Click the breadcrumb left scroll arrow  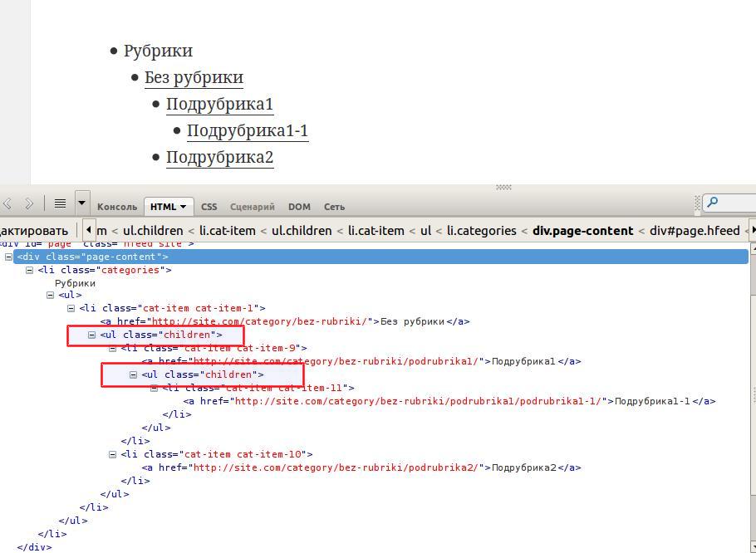tap(88, 230)
